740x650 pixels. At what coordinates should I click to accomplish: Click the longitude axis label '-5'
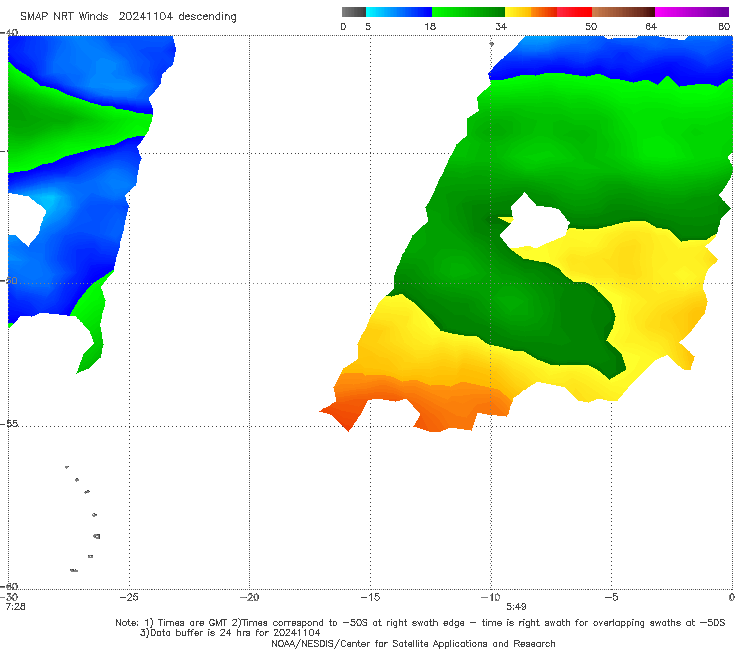(x=612, y=597)
